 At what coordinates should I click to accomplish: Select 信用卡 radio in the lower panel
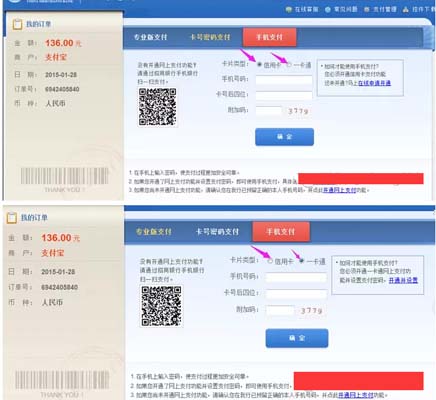coord(270,261)
